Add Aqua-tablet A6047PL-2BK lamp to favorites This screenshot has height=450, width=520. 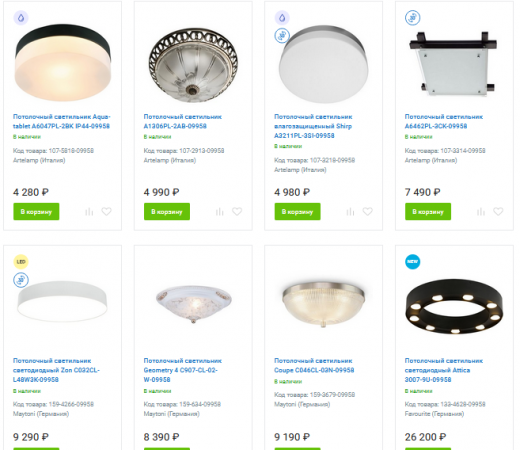106,211
